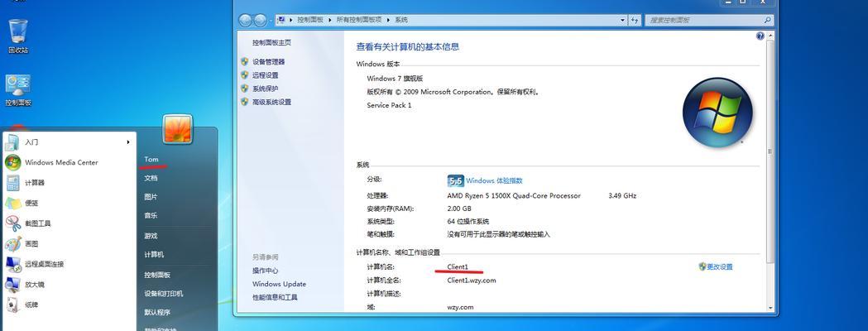Click the scrollbar up arrow in System window
This screenshot has height=331, width=868.
[x=770, y=36]
